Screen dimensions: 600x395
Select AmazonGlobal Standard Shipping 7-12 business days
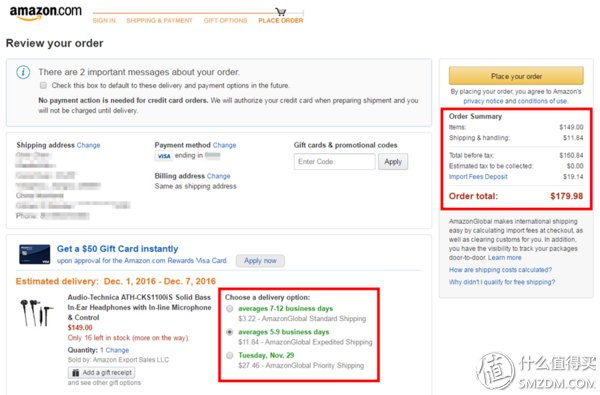(x=230, y=308)
